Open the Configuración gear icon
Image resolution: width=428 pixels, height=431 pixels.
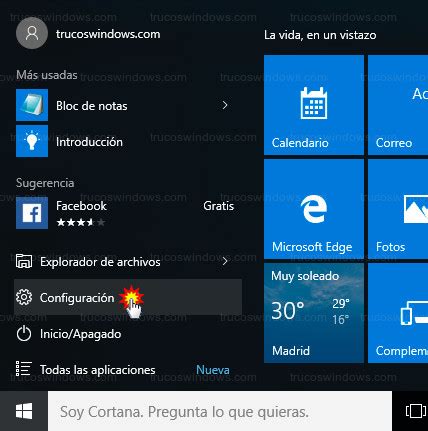[x=24, y=297]
